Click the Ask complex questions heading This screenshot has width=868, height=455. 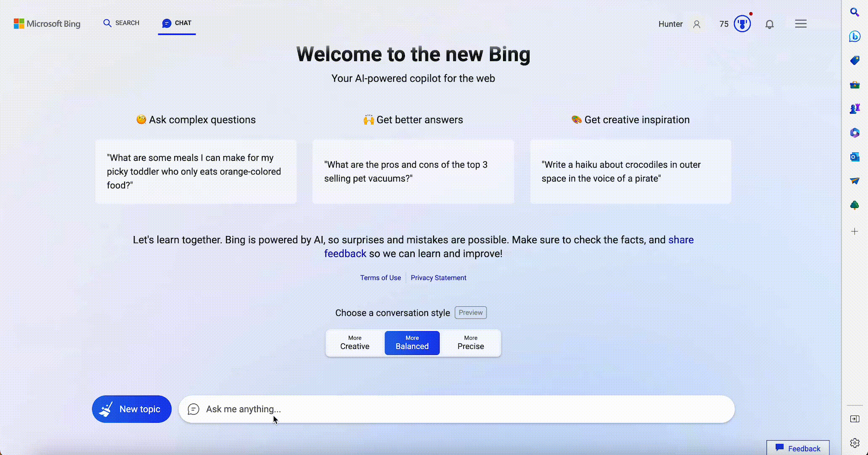pyautogui.click(x=196, y=120)
